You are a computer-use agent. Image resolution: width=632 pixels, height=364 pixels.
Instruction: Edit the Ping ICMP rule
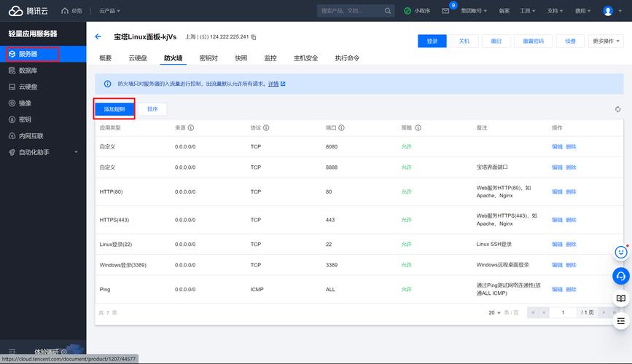(x=557, y=290)
